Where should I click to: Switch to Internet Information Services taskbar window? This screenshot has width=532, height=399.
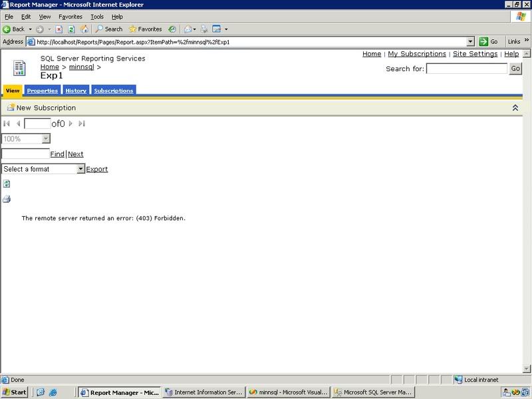[x=204, y=392]
